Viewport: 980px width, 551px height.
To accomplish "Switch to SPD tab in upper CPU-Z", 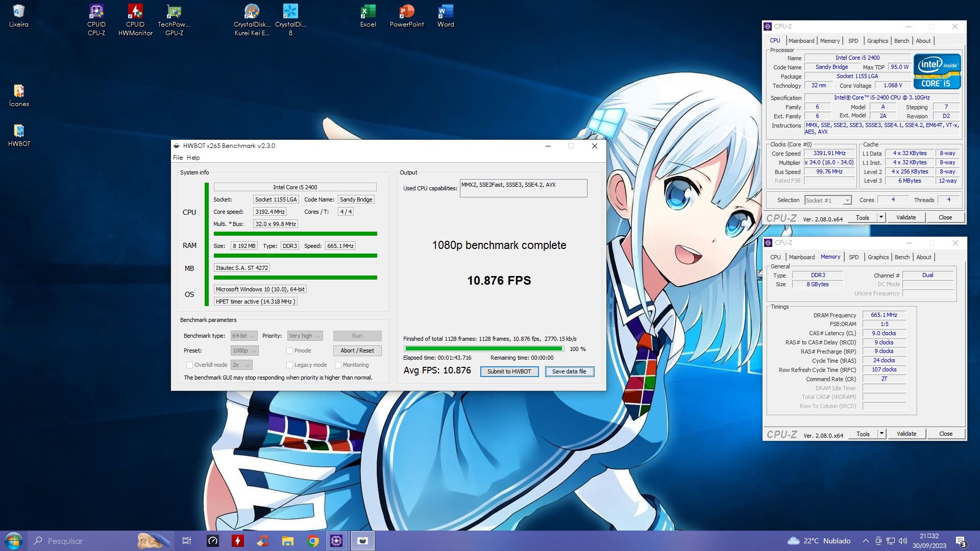I will (853, 41).
